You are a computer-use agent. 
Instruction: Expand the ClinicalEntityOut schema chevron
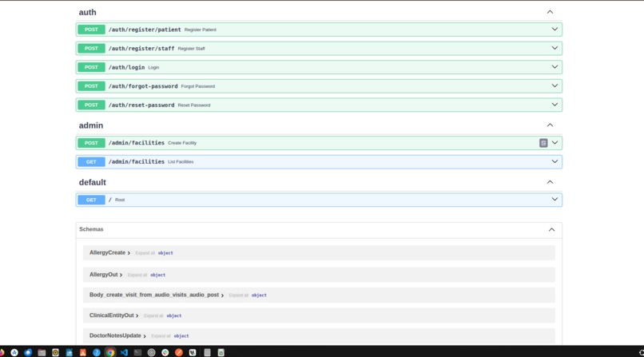pos(137,316)
